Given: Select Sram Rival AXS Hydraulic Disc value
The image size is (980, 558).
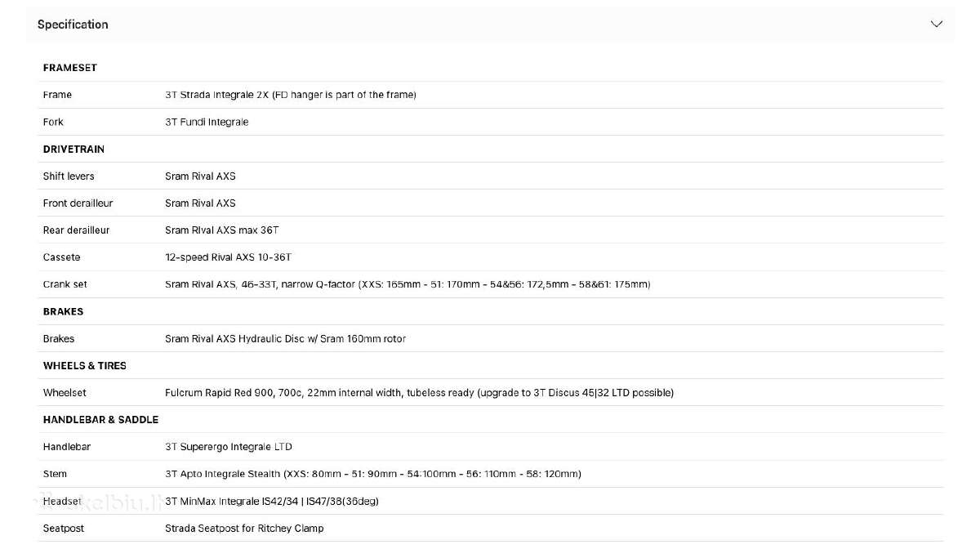Looking at the screenshot, I should 285,338.
